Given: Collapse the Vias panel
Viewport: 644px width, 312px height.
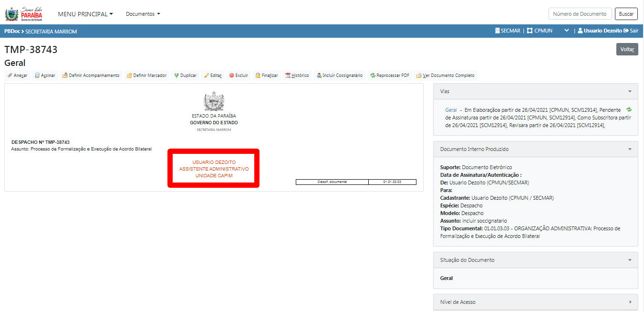Looking at the screenshot, I should pos(630,91).
